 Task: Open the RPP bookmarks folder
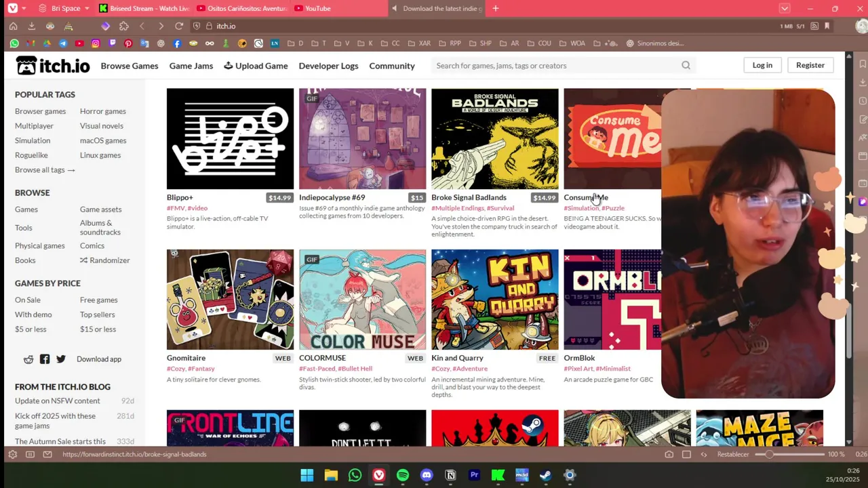pos(449,43)
